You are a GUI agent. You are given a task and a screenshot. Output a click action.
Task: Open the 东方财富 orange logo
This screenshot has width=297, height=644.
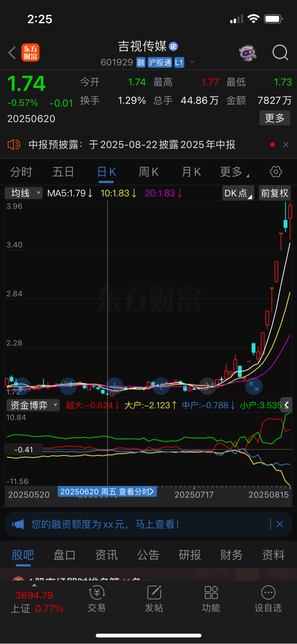click(30, 53)
